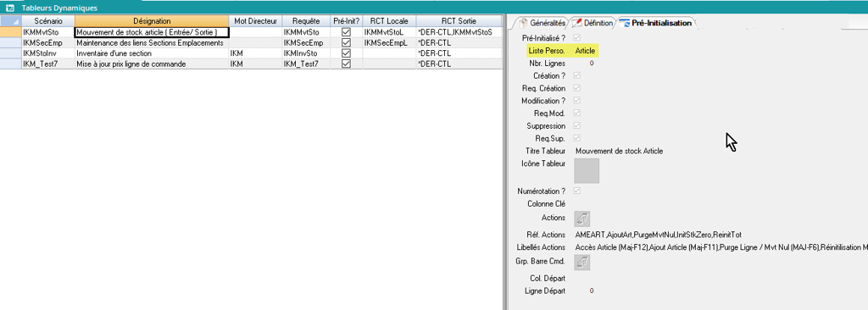Click the Icône Tableur gray thumbnail box
This screenshot has width=868, height=310.
click(587, 170)
